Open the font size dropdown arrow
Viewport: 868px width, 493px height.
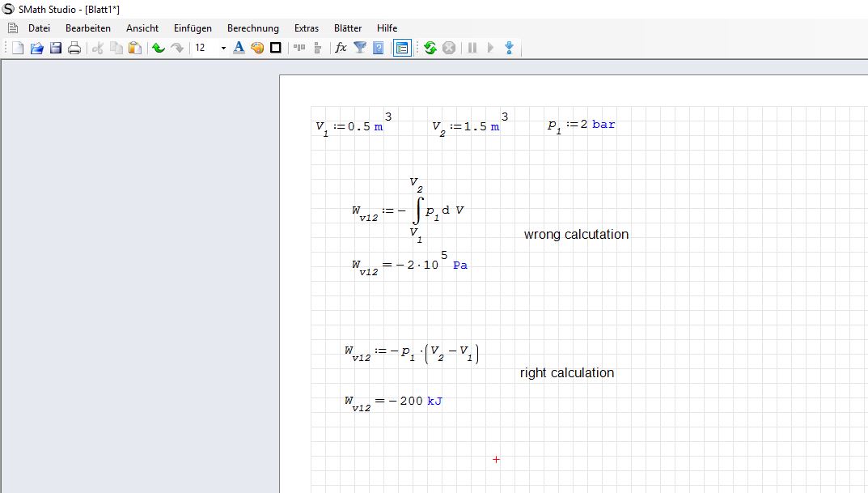[x=224, y=49]
